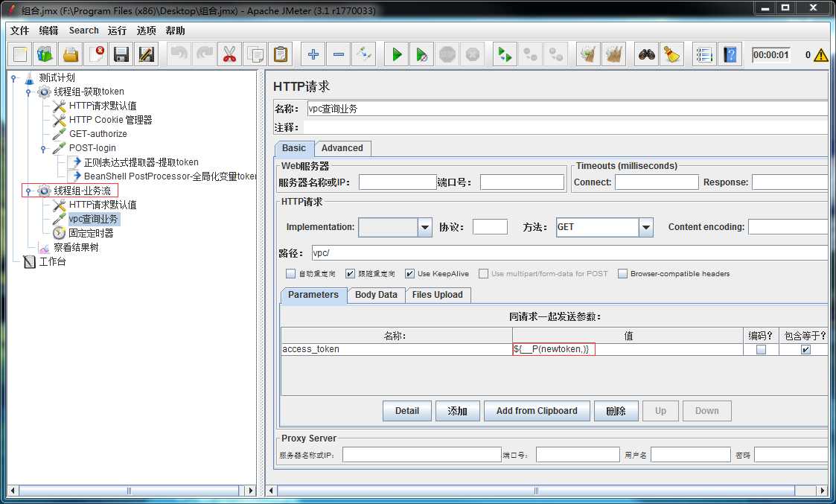
Task: Open the Templates icon in the toolbar
Action: point(45,54)
